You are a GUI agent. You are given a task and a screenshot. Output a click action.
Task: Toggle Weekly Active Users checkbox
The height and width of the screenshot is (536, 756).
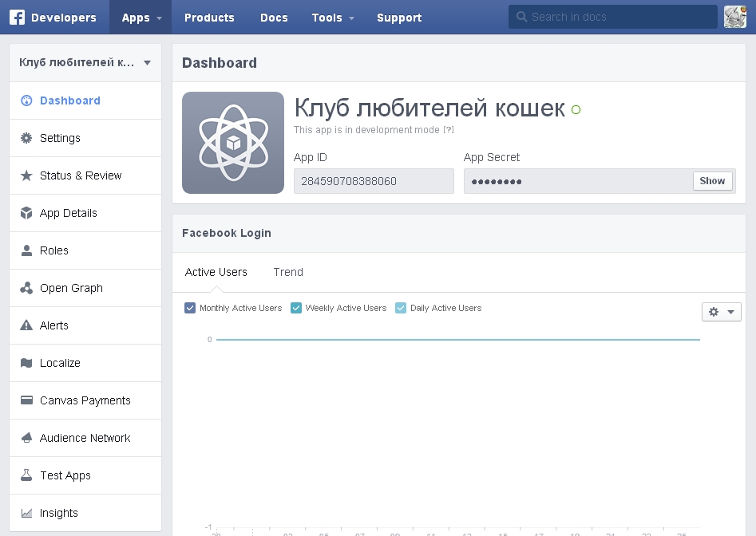(296, 308)
